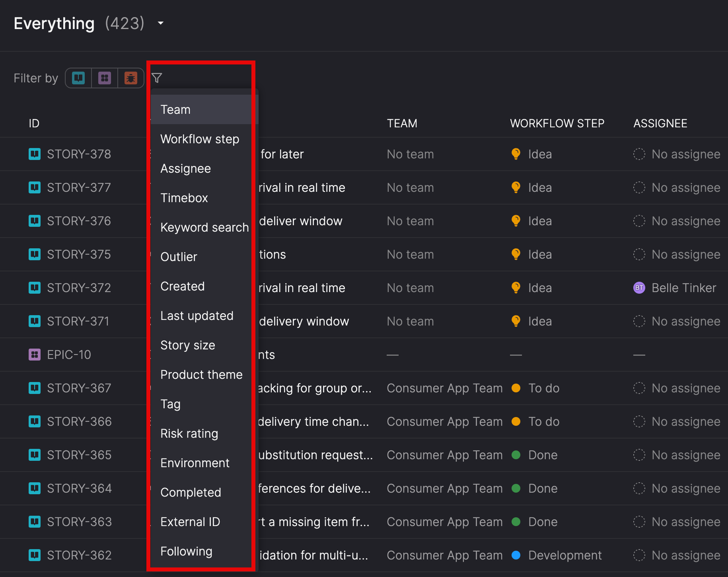The height and width of the screenshot is (577, 728).
Task: Click the empty assignee circle for STORY-375
Action: [639, 254]
